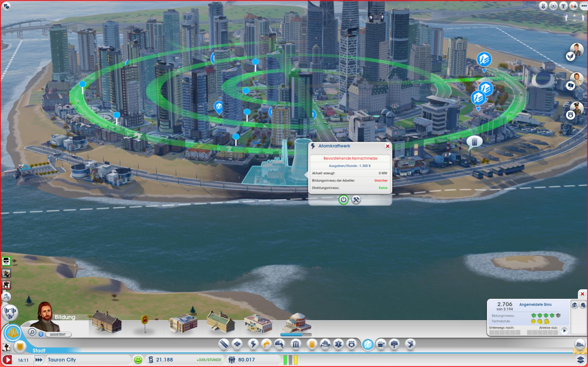Select the grade school building thumbnail

pyautogui.click(x=107, y=322)
